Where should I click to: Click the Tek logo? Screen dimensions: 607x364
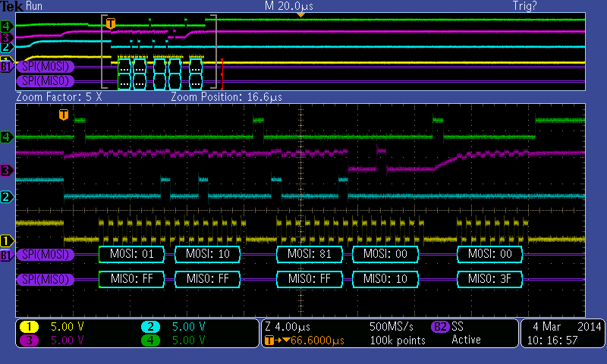(x=11, y=6)
